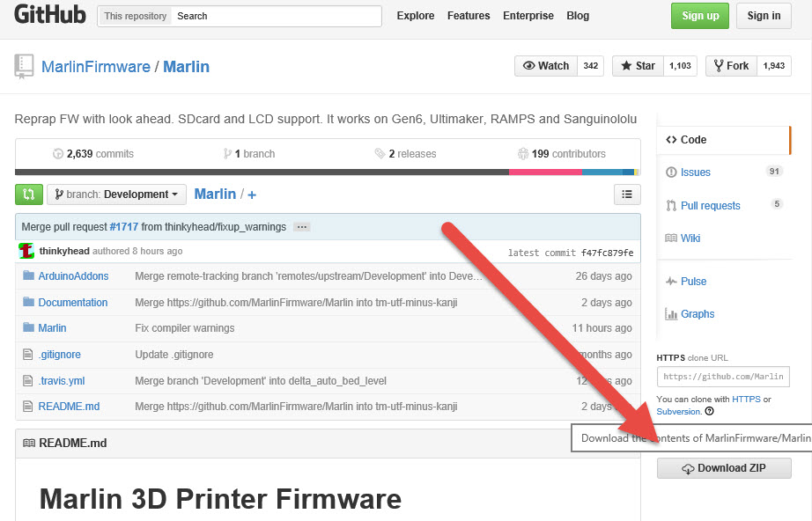The image size is (812, 521).
Task: Click the HTTPS clone URL field
Action: 723,377
